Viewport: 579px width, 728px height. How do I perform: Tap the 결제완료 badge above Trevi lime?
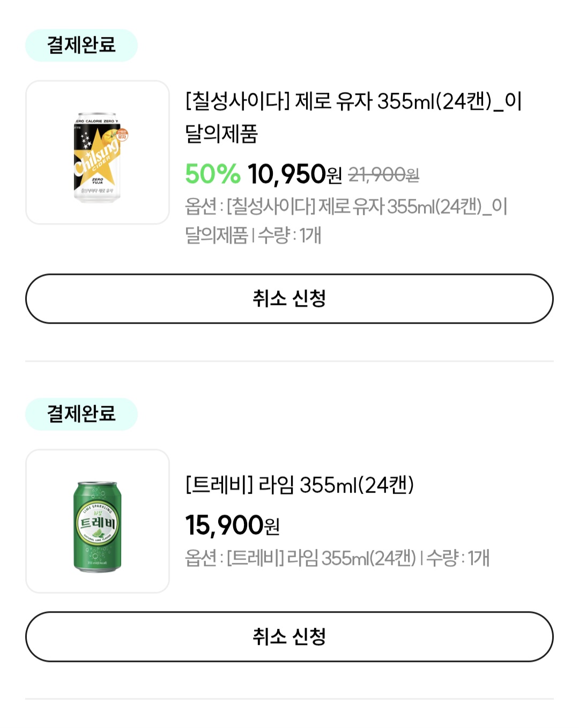(81, 414)
